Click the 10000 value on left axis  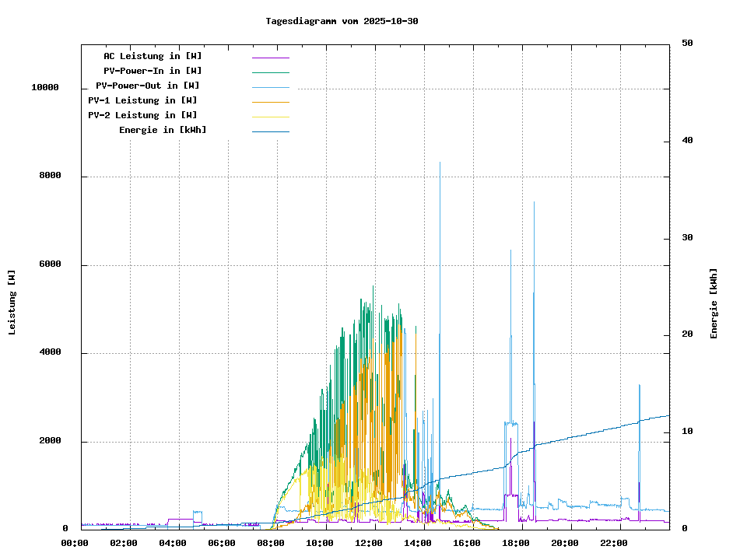pos(45,88)
